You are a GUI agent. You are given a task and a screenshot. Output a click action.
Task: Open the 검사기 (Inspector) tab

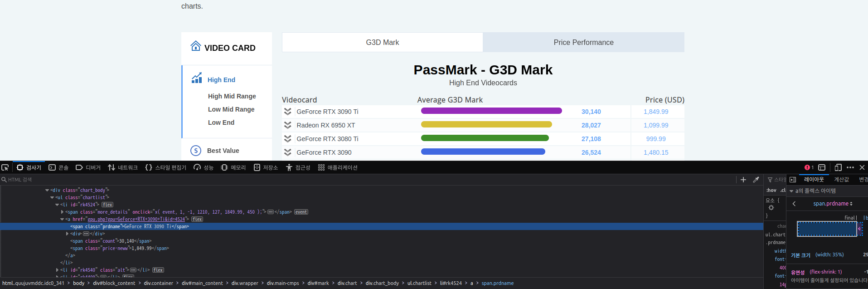(29, 167)
